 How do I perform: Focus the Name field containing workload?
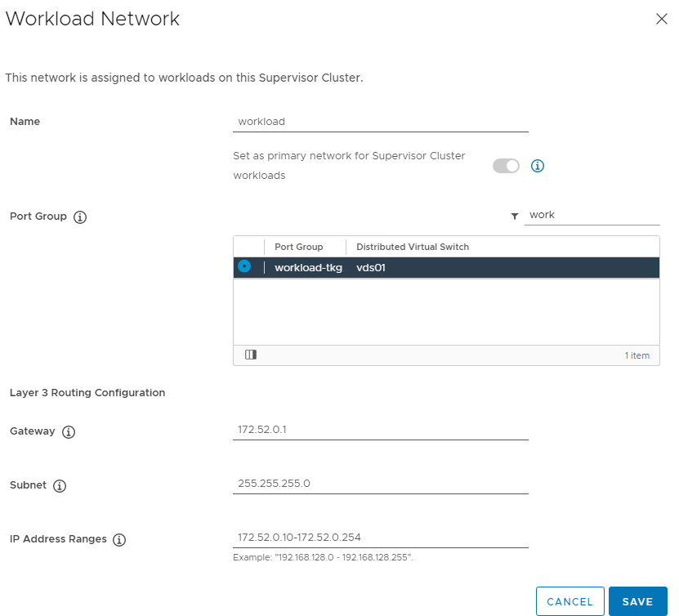[381, 122]
